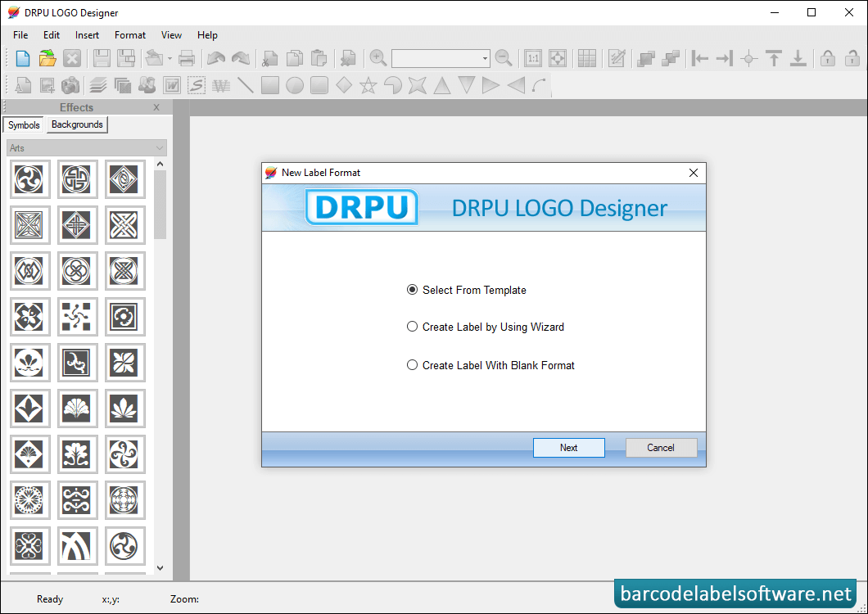Select the triple-swirl symbol in first row
The image size is (868, 614).
(x=29, y=178)
